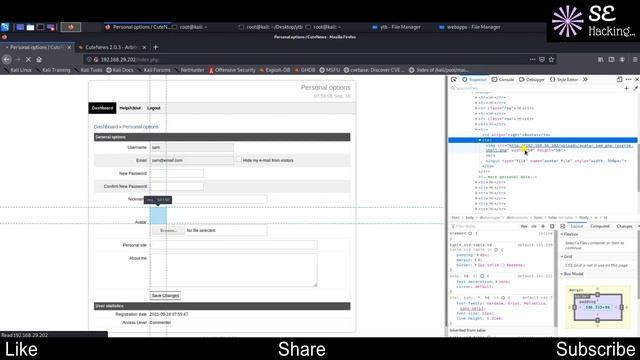Select the Computed side panel tab
640x360 pixels.
click(600, 226)
